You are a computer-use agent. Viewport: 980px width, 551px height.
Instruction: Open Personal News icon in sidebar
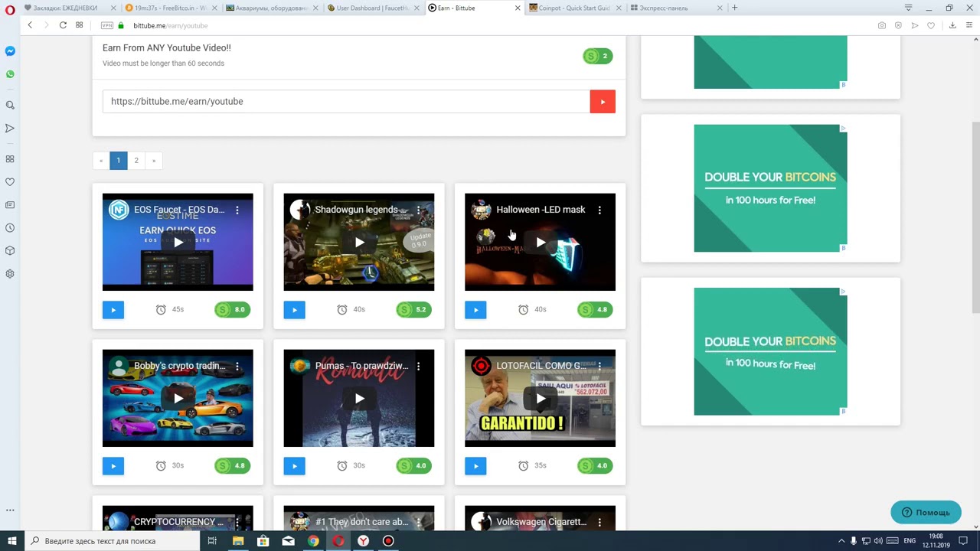(10, 205)
